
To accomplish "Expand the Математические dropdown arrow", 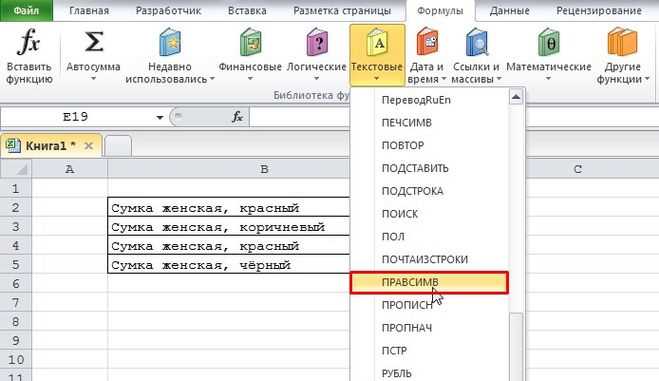I will pos(548,79).
